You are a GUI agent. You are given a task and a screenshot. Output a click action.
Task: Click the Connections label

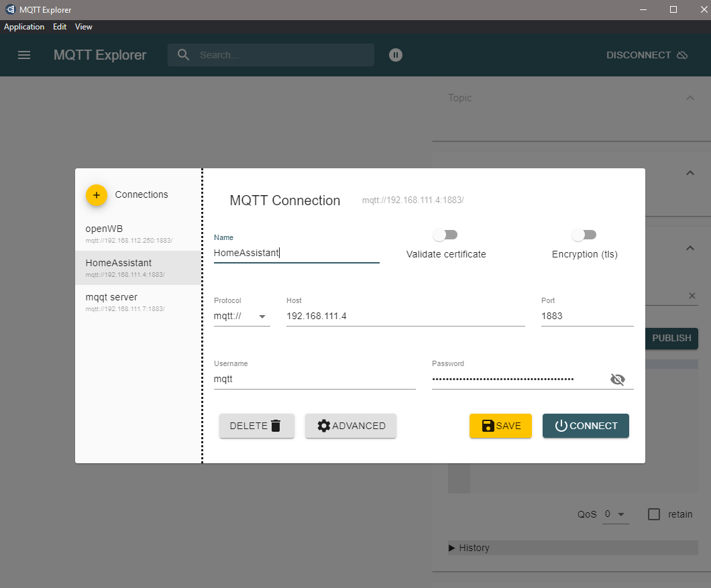point(142,194)
